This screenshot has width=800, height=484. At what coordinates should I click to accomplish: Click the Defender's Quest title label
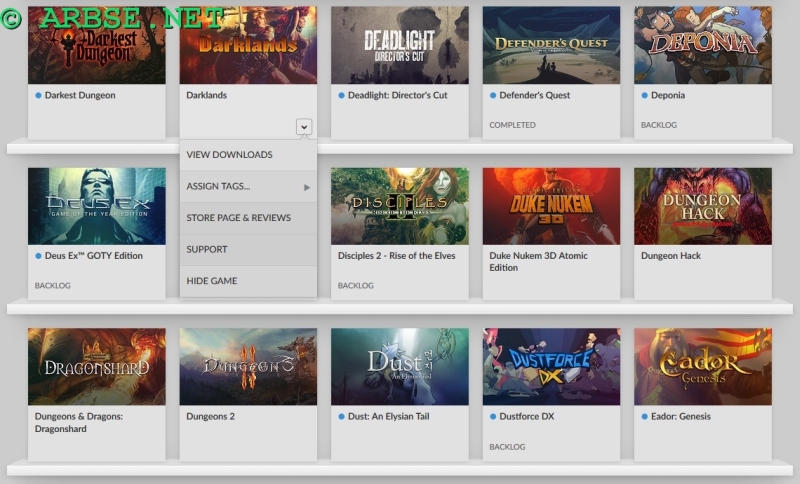point(535,95)
